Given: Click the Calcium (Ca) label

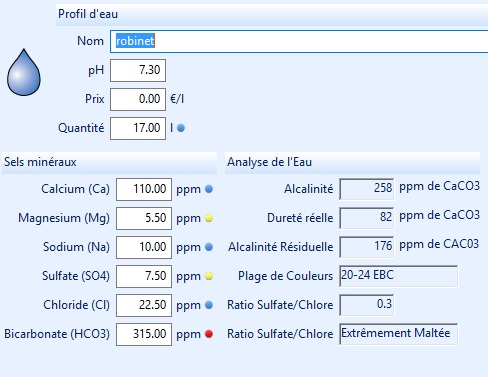Looking at the screenshot, I should point(75,189).
